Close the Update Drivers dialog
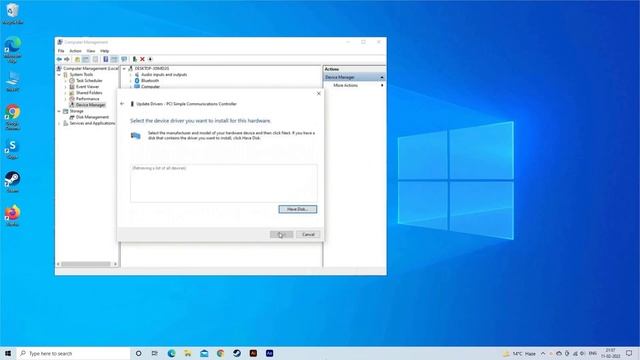The width and height of the screenshot is (640, 360). pyautogui.click(x=319, y=93)
